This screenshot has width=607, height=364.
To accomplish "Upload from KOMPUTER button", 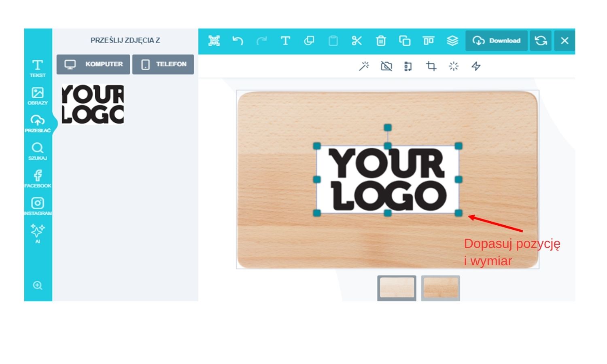I will click(93, 64).
